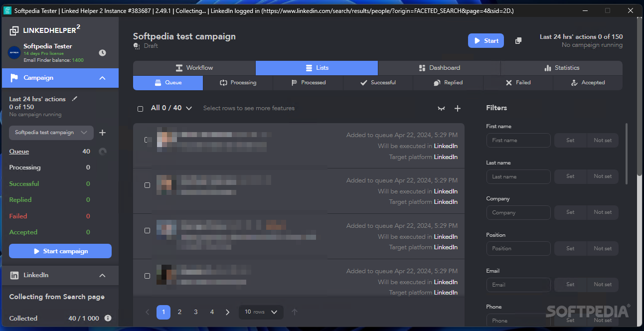
Task: Check the first queue row checkbox
Action: 147,140
